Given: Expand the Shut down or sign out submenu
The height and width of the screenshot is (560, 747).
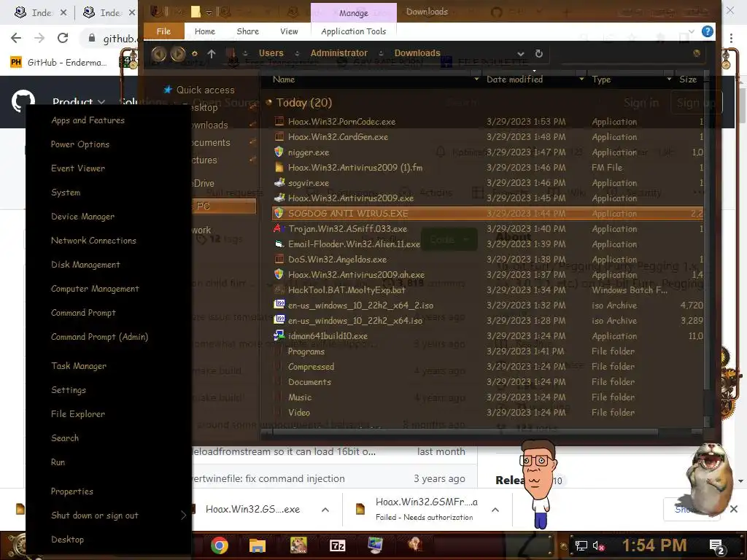Looking at the screenshot, I should pyautogui.click(x=109, y=516).
